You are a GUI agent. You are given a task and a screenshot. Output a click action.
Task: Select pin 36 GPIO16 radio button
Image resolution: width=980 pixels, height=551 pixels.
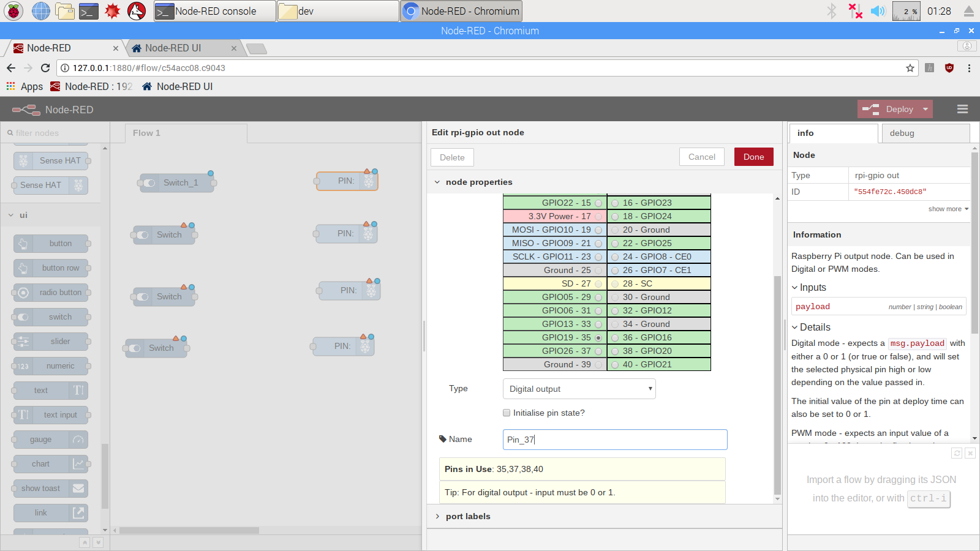(615, 337)
